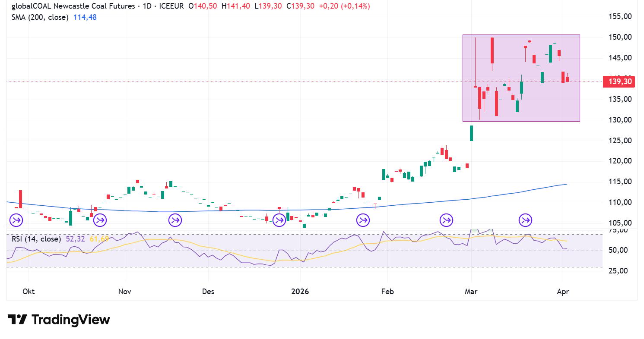Viewport: 644px width, 339px height.
Task: Click the Okt label on time axis
Action: 29,292
